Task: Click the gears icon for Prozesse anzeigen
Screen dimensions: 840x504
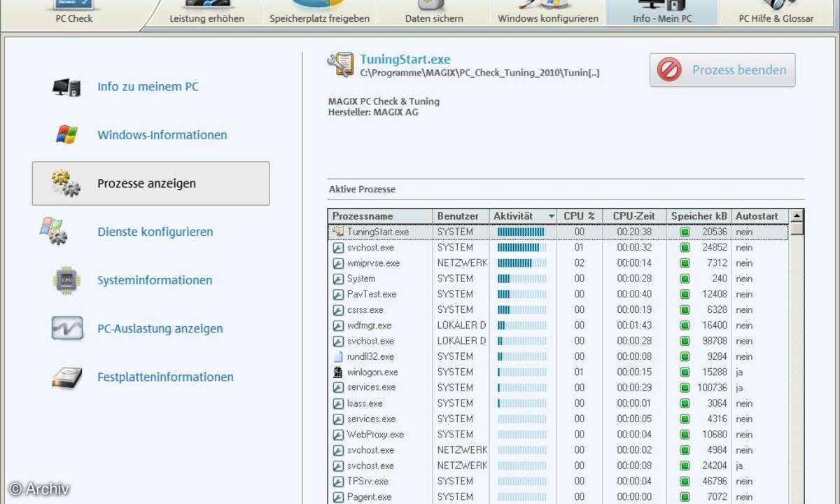Action: coord(66,183)
